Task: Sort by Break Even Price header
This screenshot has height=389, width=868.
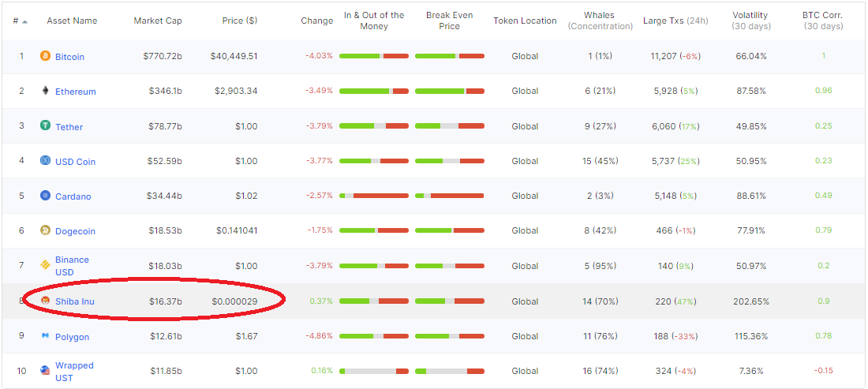Action: point(449,21)
